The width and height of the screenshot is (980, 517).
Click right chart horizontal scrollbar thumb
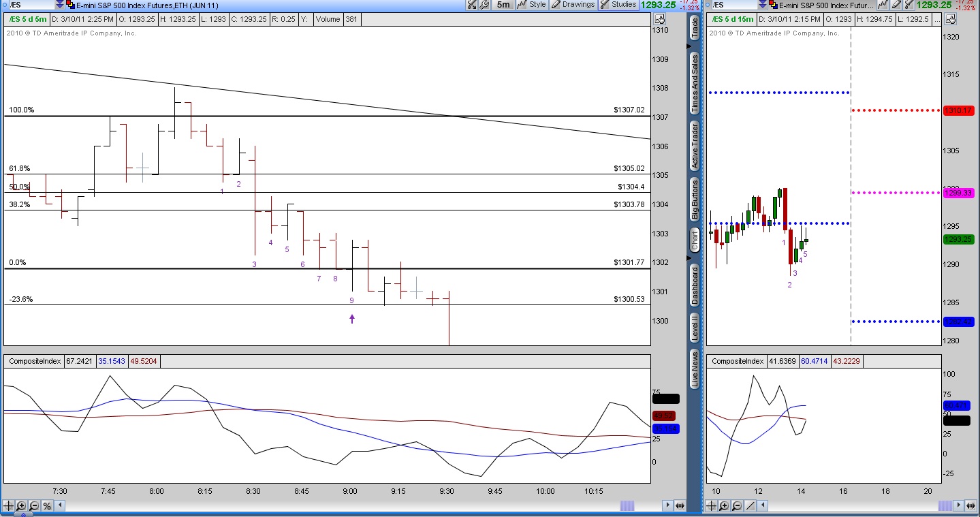[x=945, y=505]
